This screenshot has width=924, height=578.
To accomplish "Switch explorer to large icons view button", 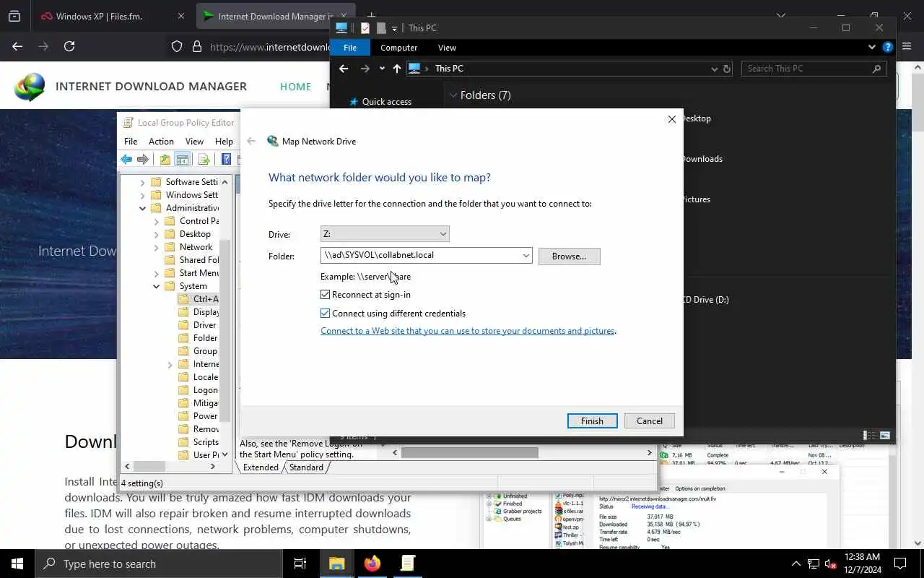I will pos(885,435).
